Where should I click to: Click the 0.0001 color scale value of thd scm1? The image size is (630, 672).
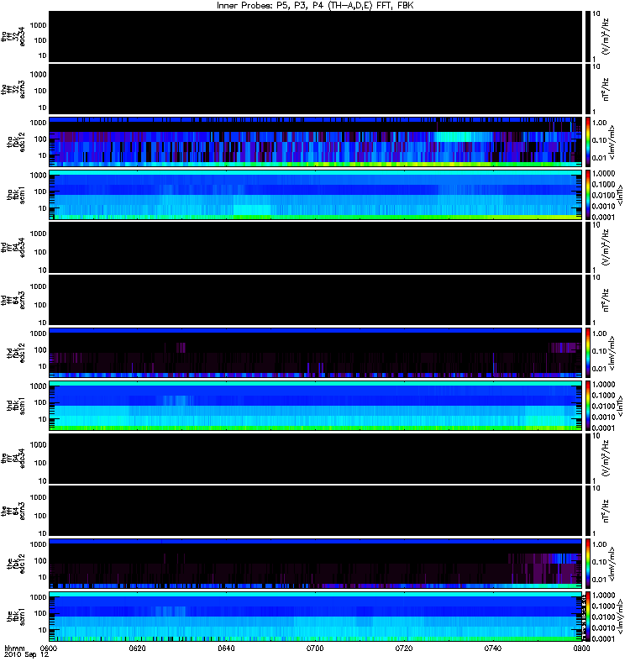(x=603, y=428)
